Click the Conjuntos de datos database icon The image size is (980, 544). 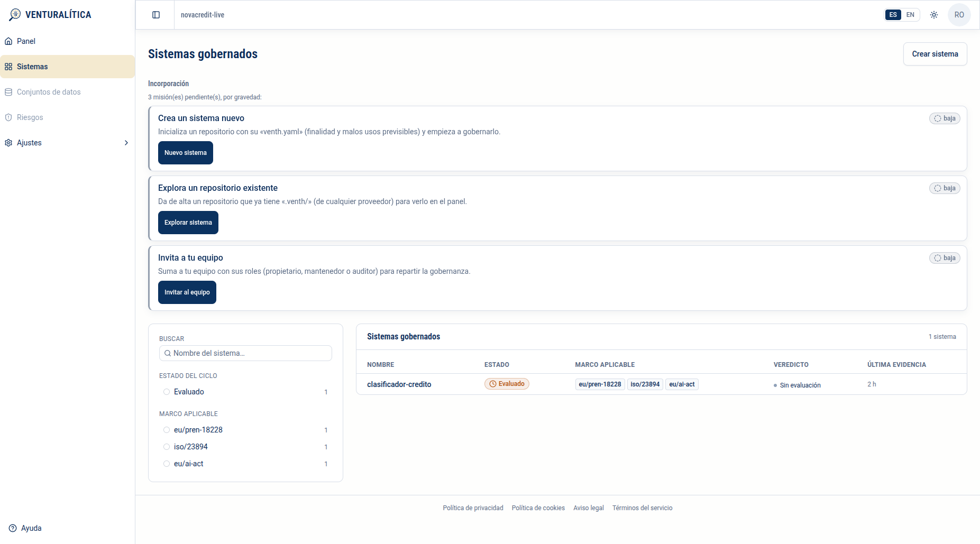point(8,92)
